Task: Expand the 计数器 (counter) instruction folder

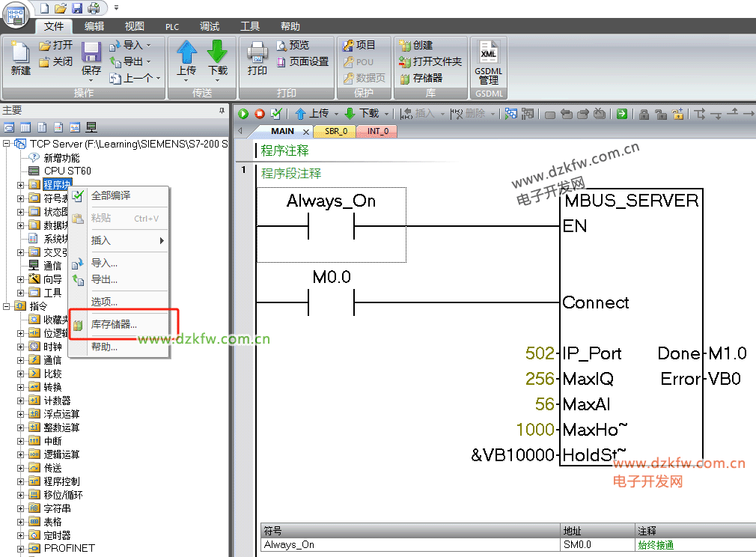Action: (21, 401)
